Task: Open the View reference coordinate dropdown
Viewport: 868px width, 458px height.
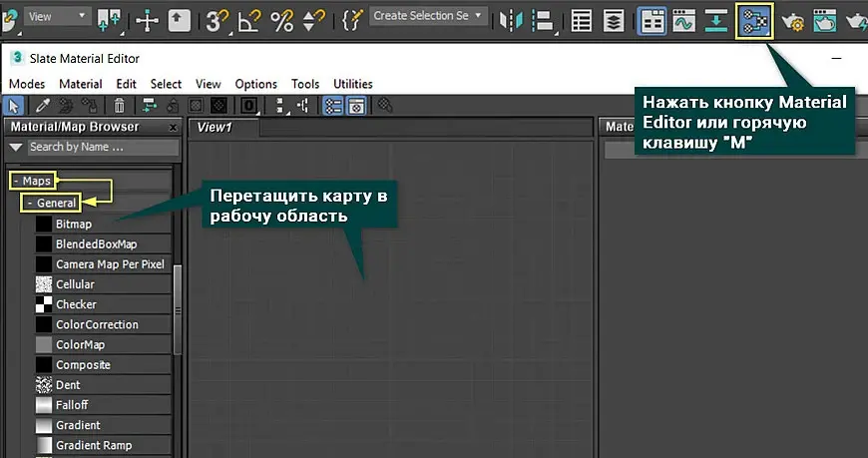Action: [57, 17]
